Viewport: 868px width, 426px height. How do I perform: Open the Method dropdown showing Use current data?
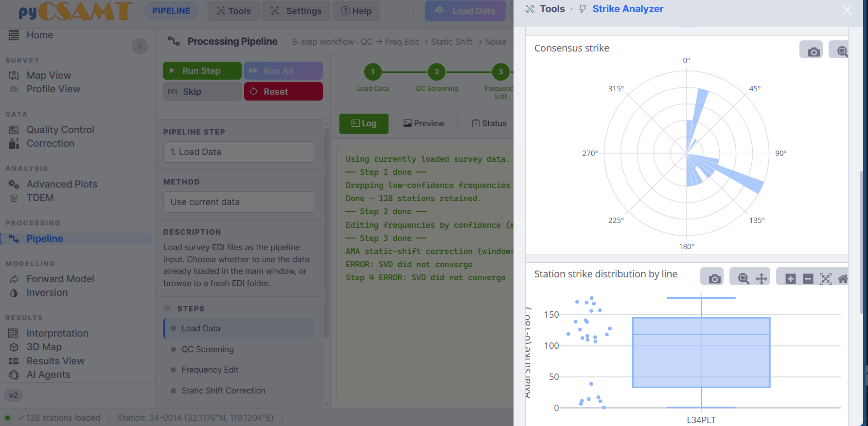pyautogui.click(x=239, y=202)
